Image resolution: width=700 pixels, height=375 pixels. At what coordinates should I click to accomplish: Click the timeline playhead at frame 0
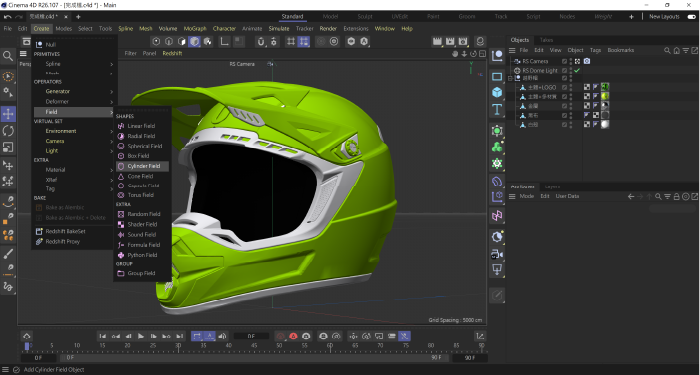[27, 346]
